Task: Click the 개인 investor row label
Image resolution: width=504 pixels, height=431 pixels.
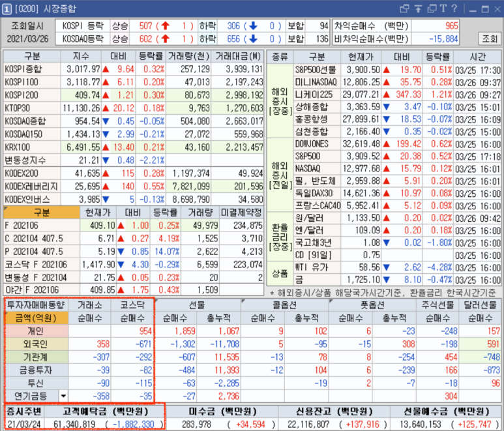Action: tap(36, 331)
